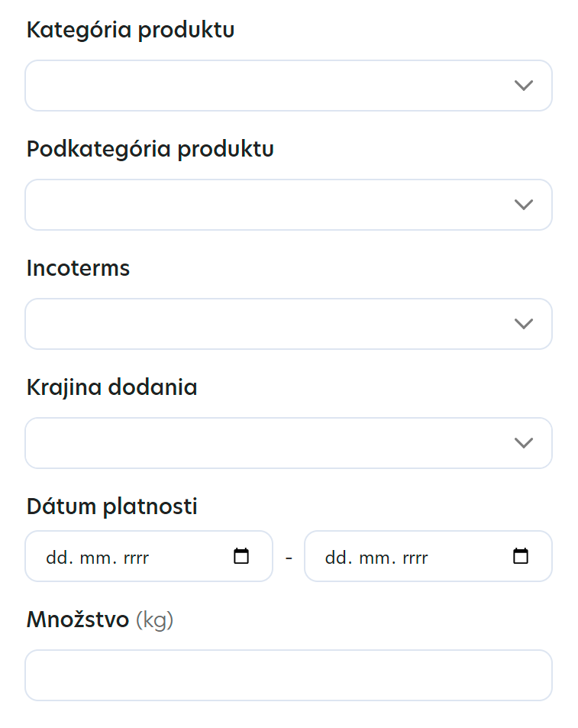Expand the Podkategória produktu selector
The image size is (578, 728).
[x=288, y=205]
